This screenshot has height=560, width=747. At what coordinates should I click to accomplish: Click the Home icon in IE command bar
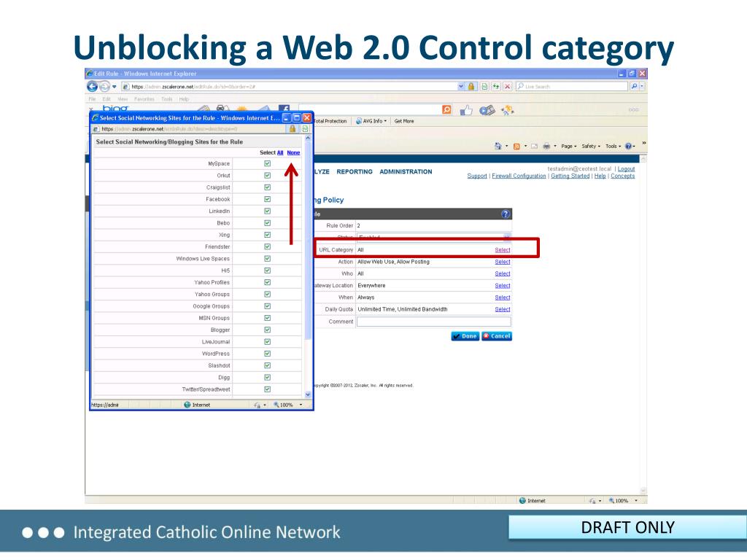coord(498,146)
